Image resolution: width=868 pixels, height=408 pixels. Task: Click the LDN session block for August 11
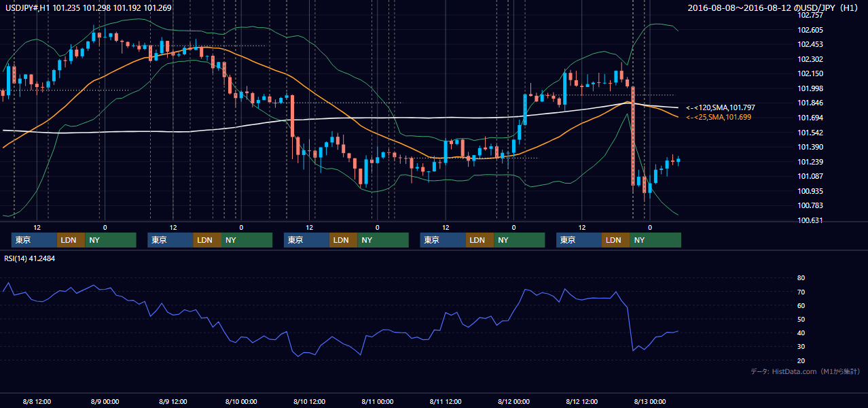[x=480, y=240]
